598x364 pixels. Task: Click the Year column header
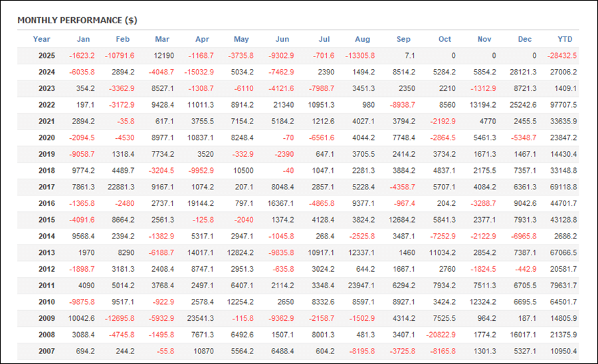click(41, 39)
